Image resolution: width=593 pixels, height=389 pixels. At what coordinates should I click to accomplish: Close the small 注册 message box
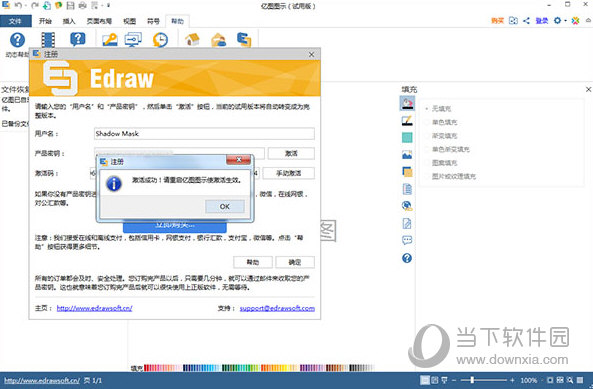239,160
